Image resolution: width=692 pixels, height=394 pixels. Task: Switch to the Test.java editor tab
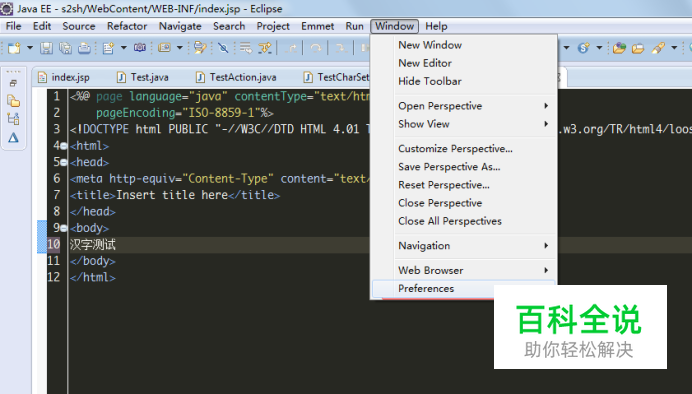coord(143,78)
